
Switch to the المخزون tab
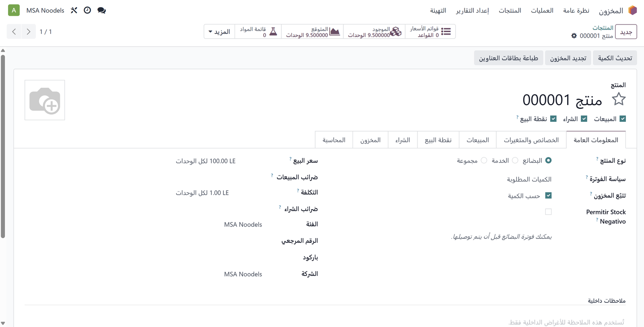(370, 140)
